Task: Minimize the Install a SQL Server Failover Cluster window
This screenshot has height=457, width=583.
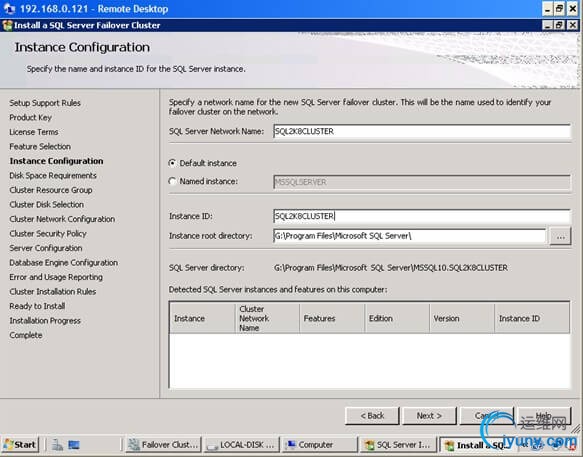Action: pos(547,25)
